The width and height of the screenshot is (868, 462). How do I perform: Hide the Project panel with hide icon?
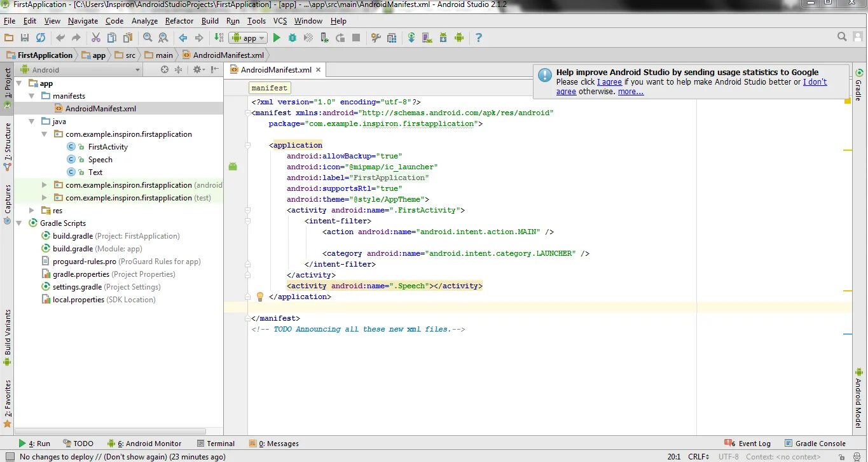tap(214, 70)
